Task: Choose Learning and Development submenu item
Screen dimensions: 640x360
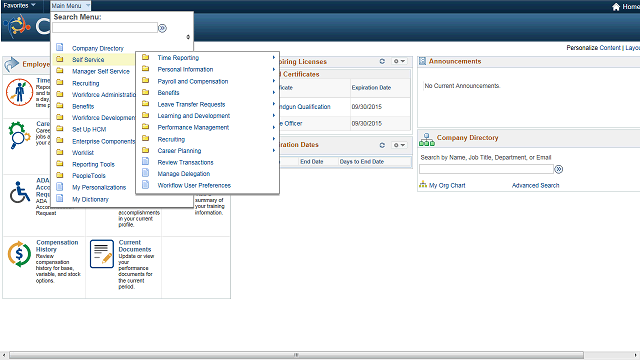Action: [x=193, y=116]
